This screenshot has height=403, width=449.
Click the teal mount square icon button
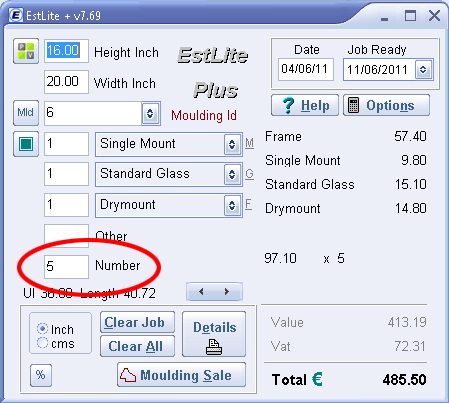tap(26, 144)
